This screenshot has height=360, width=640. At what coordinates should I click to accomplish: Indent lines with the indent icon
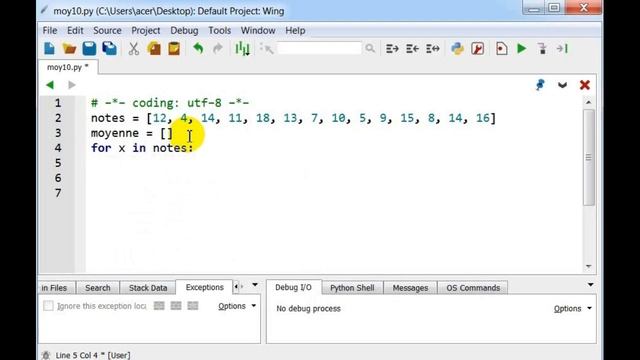pos(392,49)
